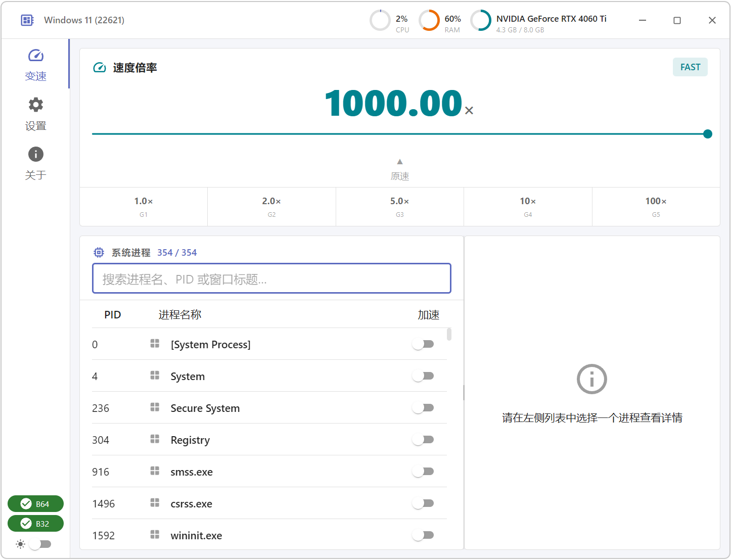Image resolution: width=731 pixels, height=560 pixels.
Task: Click the info circle icon in details panel
Action: coord(592,379)
